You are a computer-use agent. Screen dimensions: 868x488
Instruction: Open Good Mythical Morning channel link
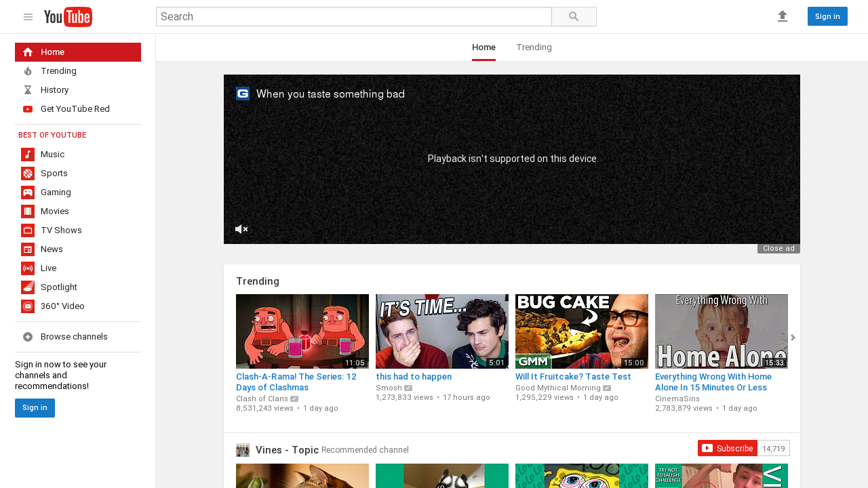pyautogui.click(x=558, y=388)
